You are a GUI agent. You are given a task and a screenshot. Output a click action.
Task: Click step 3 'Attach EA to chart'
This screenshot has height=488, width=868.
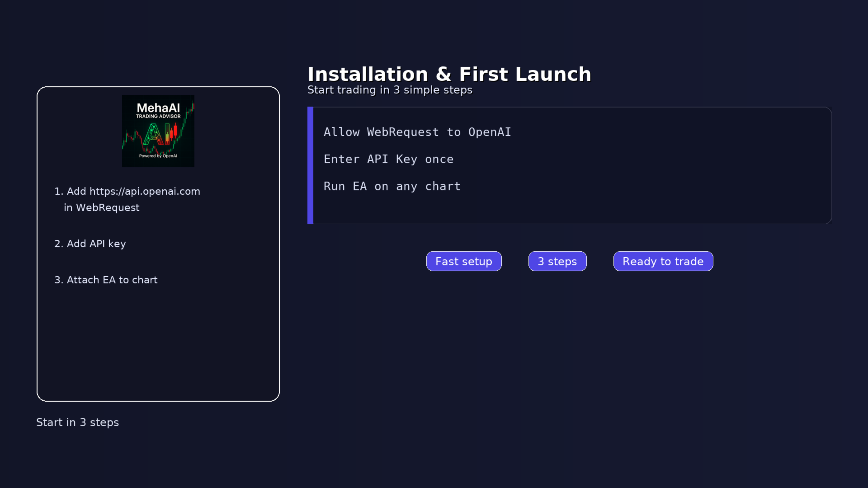(106, 280)
